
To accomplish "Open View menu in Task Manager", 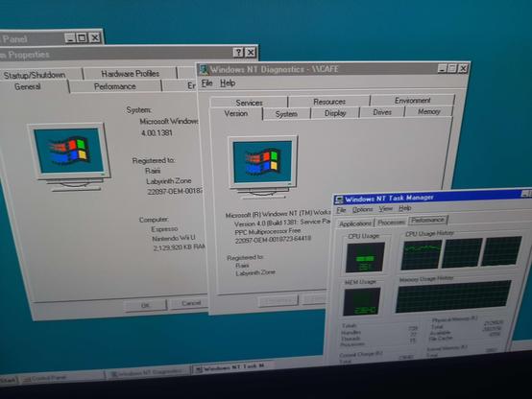I will click(x=385, y=208).
